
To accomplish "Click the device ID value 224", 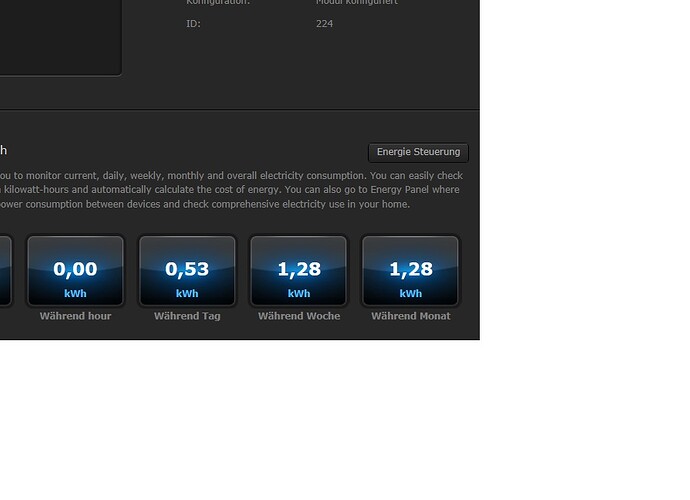I will pyautogui.click(x=324, y=24).
